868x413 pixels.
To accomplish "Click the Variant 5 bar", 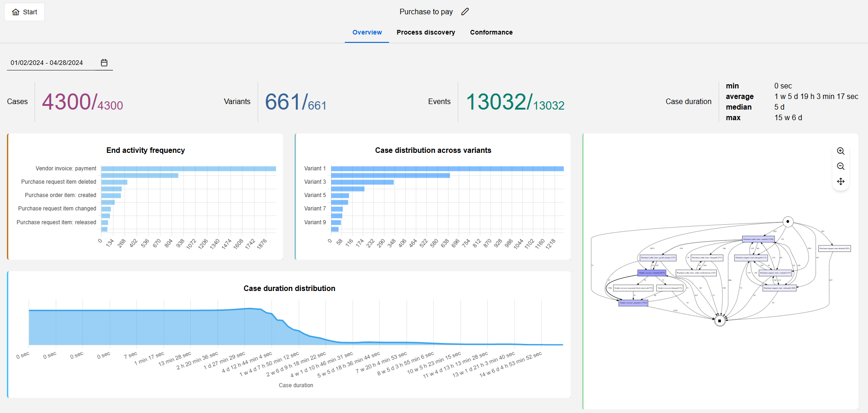I will point(340,196).
